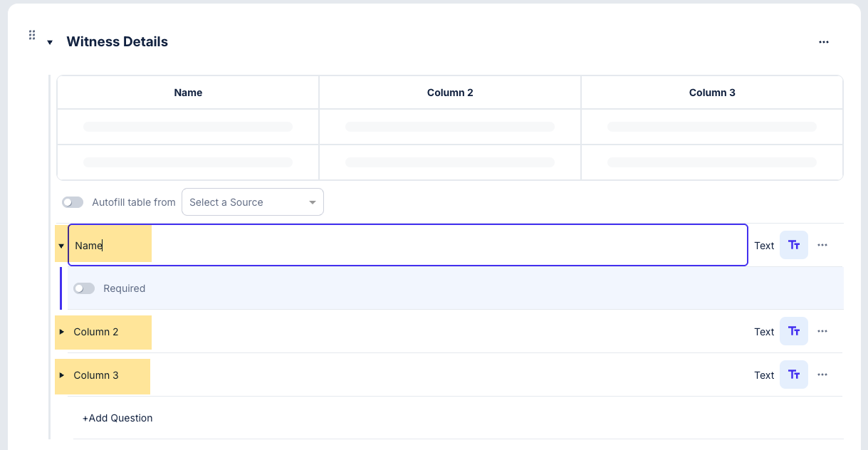Click the Name question text field
This screenshot has height=450, width=868.
(427, 246)
